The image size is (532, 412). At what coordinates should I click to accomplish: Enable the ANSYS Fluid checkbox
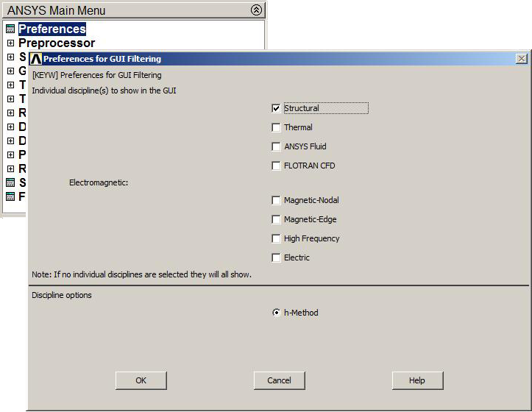pos(277,146)
